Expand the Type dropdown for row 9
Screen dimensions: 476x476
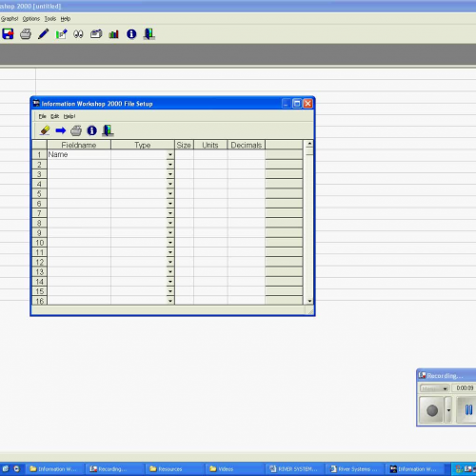170,232
